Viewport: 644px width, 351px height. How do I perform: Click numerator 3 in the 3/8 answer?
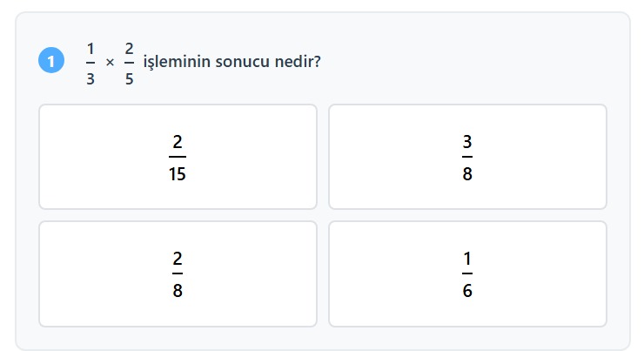[467, 141]
